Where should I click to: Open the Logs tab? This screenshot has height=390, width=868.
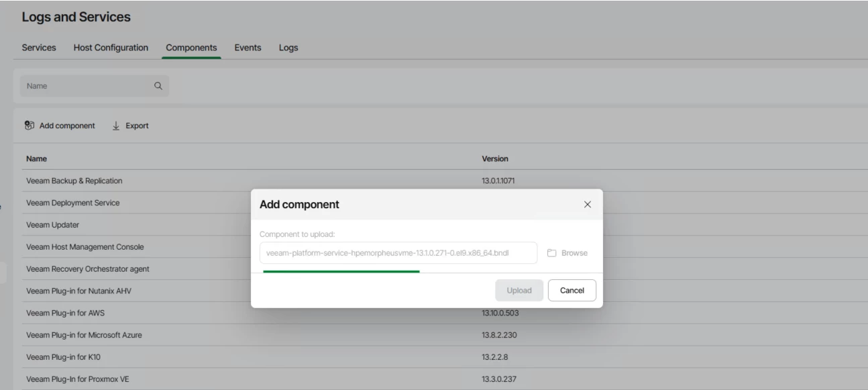tap(288, 48)
